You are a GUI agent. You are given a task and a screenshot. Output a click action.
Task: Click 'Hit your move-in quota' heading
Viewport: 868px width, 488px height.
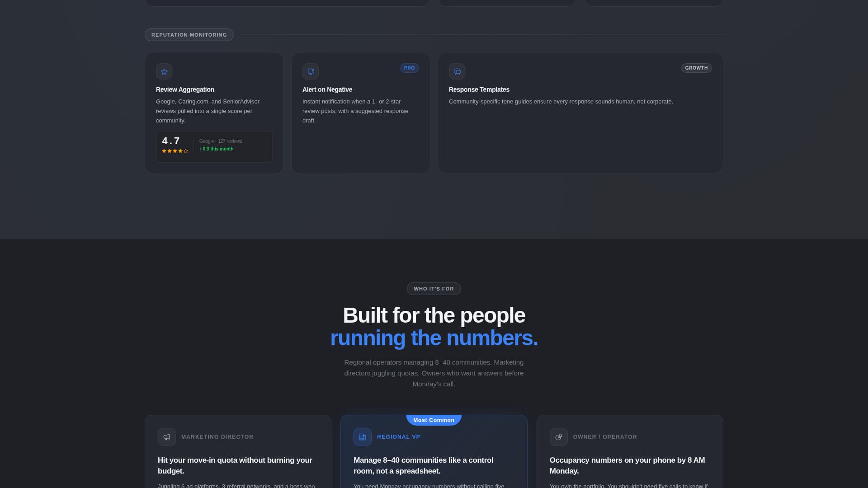(235, 465)
